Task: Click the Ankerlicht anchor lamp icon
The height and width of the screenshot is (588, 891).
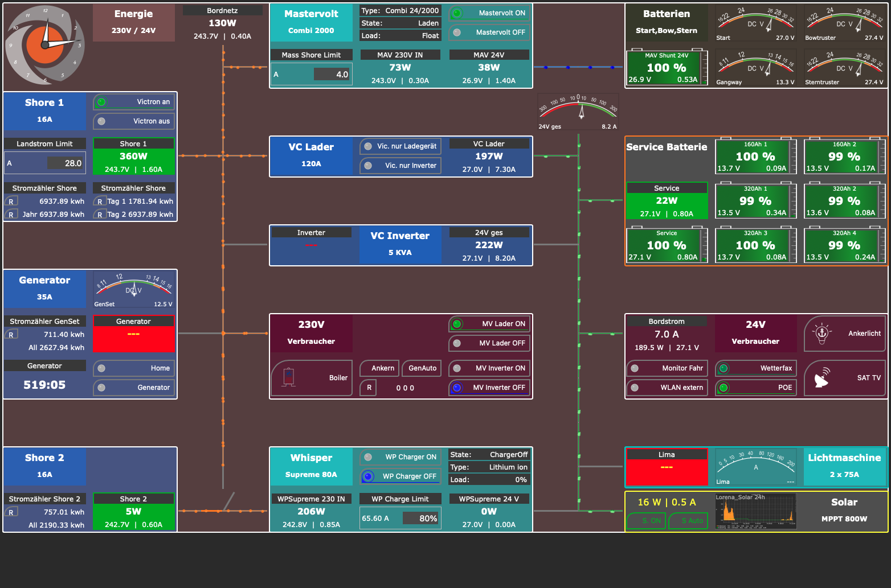Action: tap(821, 334)
